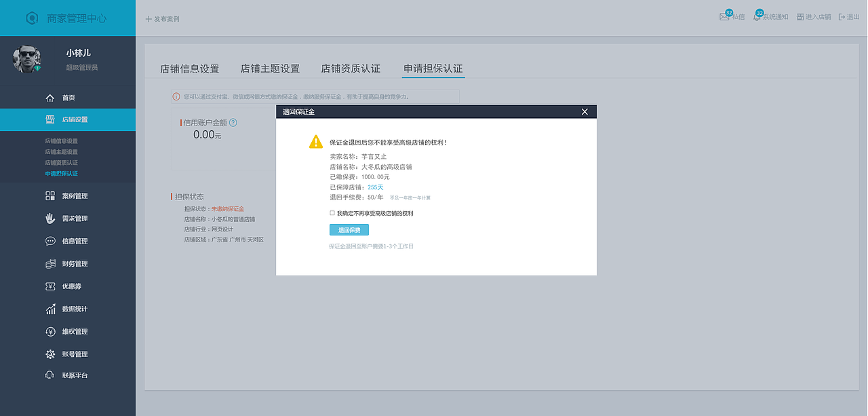
Task: Click the headset icon beside 联系平台
Action: pyautogui.click(x=50, y=375)
